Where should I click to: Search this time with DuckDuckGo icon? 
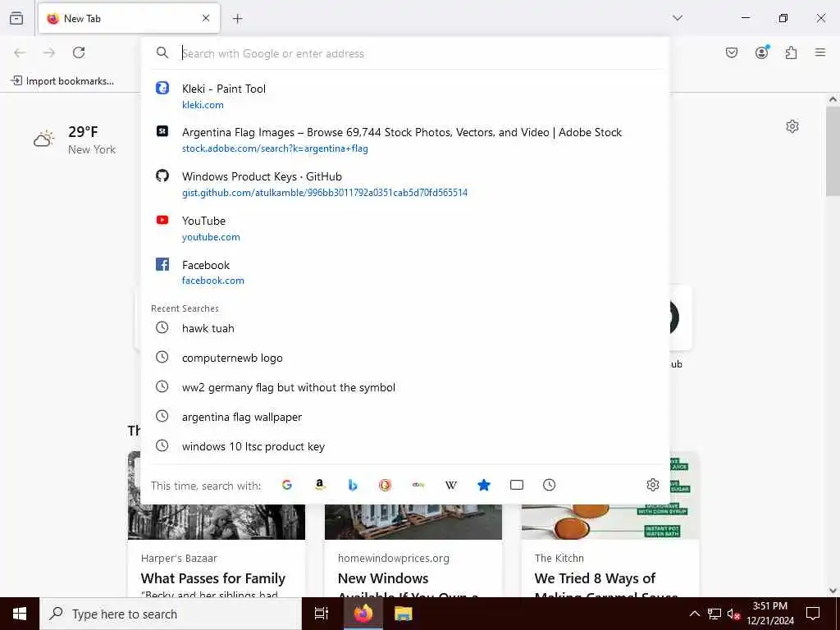(x=386, y=485)
